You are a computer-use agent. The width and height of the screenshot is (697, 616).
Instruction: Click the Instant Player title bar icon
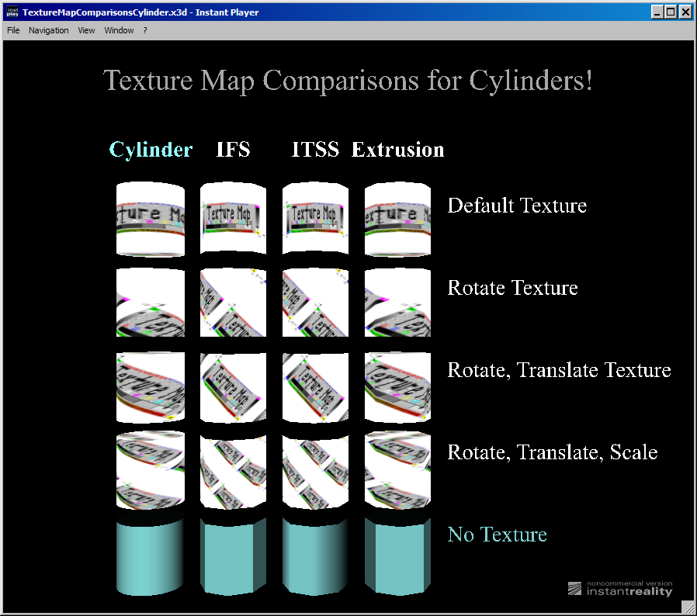(x=12, y=12)
